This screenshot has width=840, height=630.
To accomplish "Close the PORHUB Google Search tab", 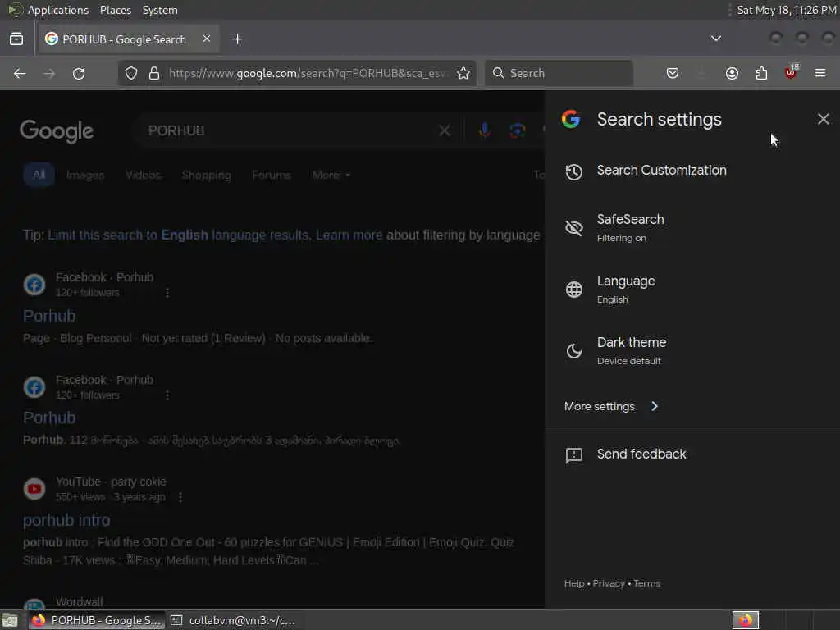I will [207, 39].
